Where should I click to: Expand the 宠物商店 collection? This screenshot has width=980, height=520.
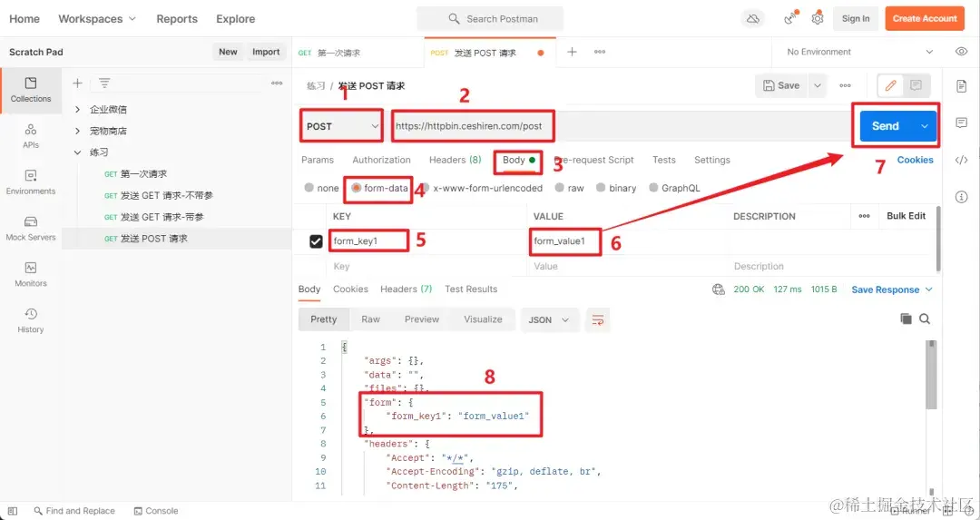tap(77, 132)
